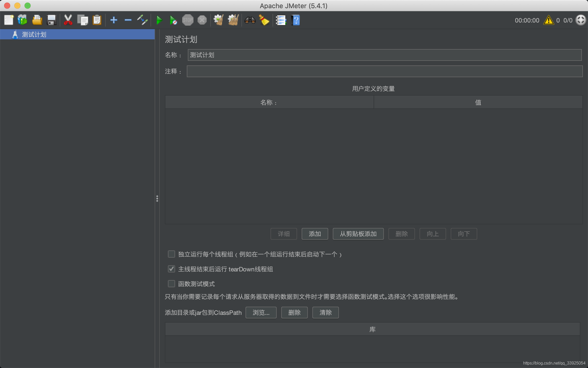Image resolution: width=588 pixels, height=368 pixels.
Task: Click the New test plan icon
Action: click(9, 20)
